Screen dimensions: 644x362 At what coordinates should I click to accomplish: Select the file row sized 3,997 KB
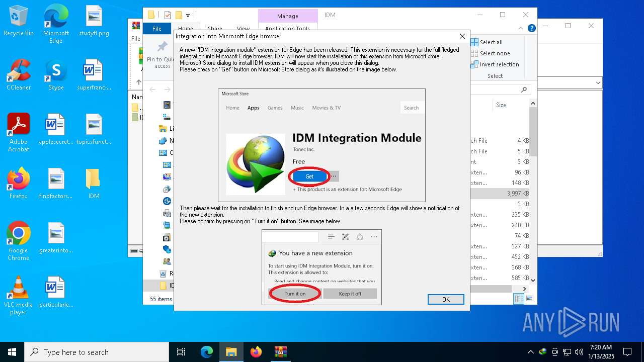click(x=500, y=193)
